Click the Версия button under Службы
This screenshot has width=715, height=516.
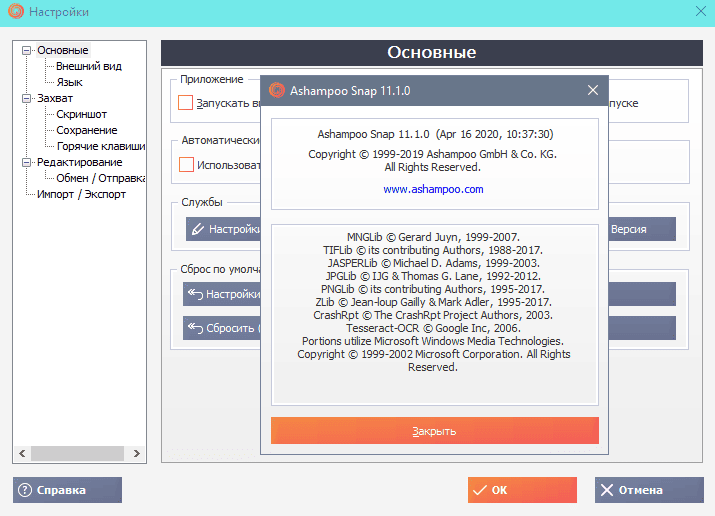click(x=642, y=229)
